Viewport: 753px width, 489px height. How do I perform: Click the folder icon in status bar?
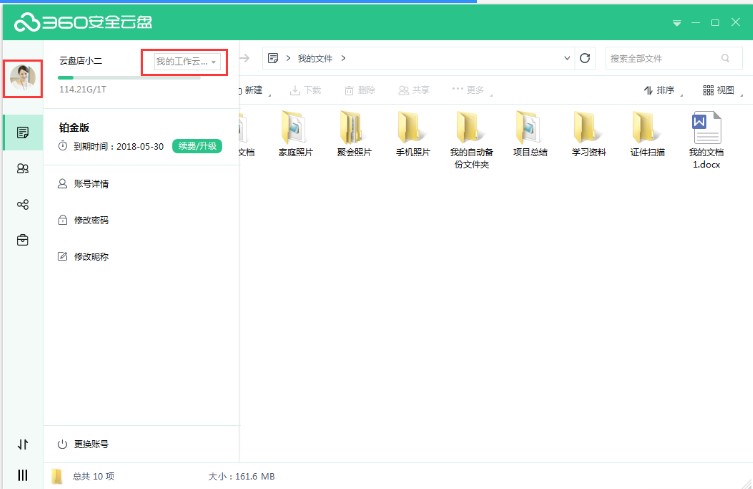57,476
